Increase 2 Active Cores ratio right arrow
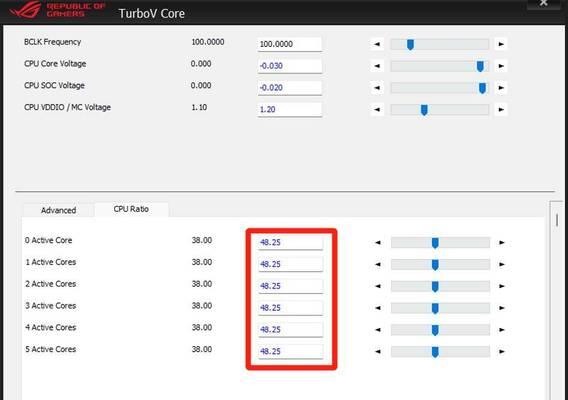The height and width of the screenshot is (400, 568). click(502, 286)
